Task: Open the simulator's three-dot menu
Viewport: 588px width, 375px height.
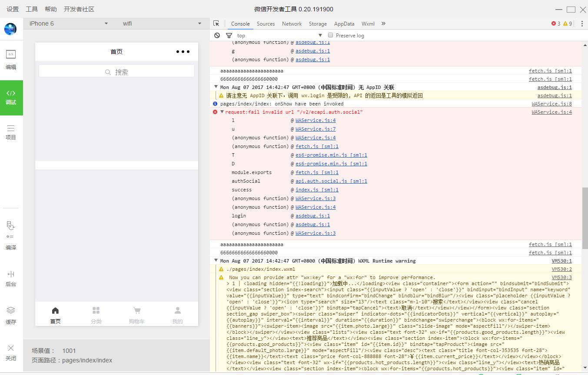Action: [183, 52]
